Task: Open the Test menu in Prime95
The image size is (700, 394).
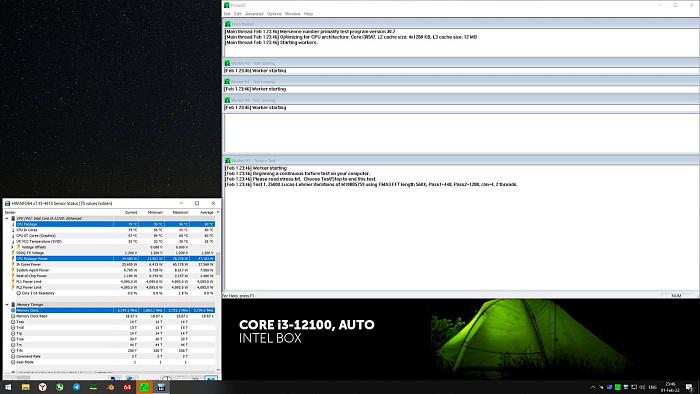Action: pos(227,14)
